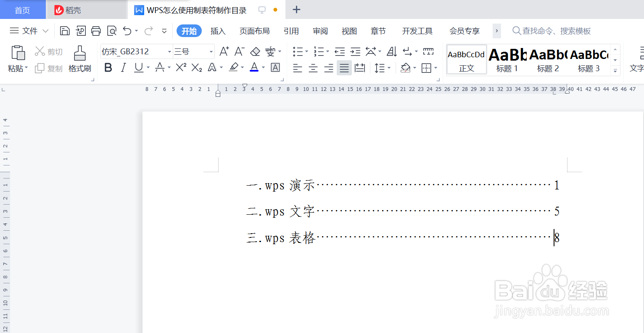This screenshot has height=333, width=644.
Task: Apply subscript formatting
Action: 197,67
